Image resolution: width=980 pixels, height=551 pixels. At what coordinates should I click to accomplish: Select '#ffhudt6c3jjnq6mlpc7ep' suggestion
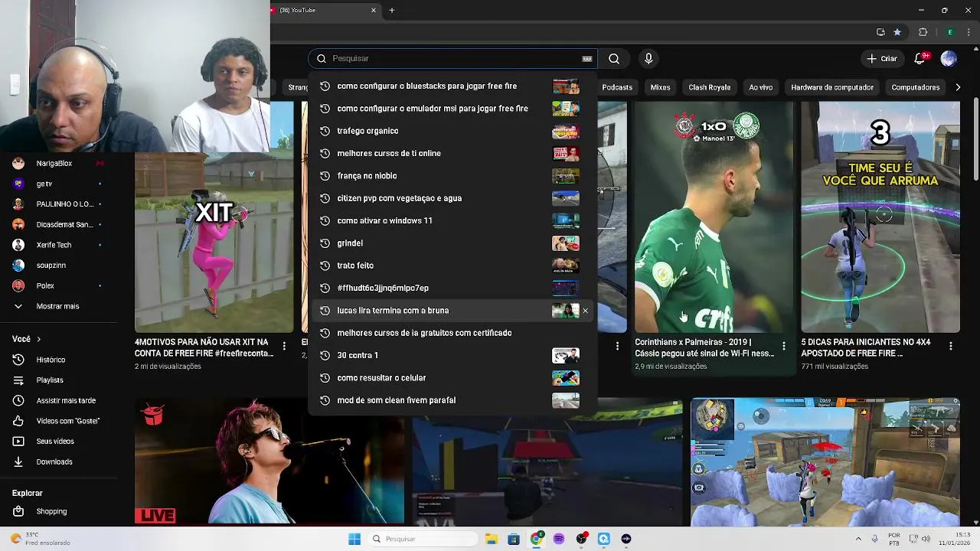[452, 288]
